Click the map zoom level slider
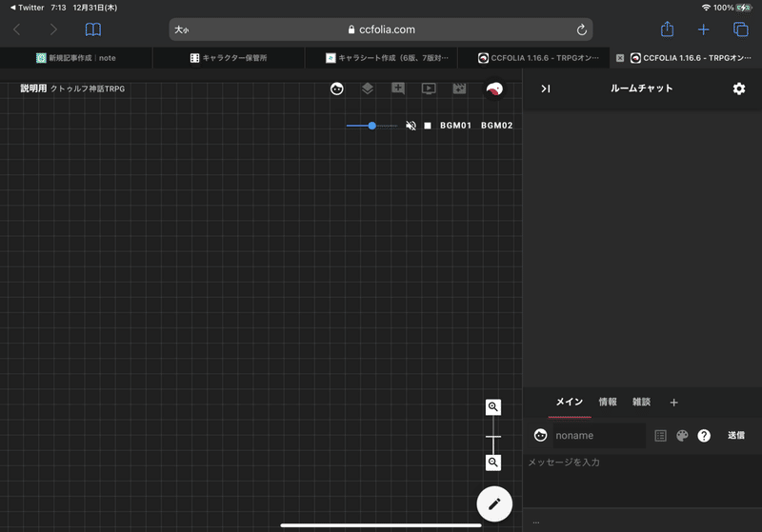 click(493, 437)
